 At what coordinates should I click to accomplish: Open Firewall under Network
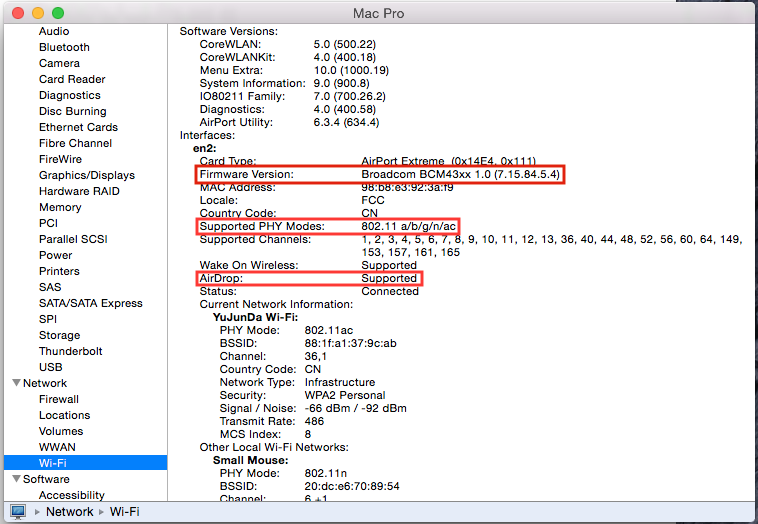[x=58, y=399]
